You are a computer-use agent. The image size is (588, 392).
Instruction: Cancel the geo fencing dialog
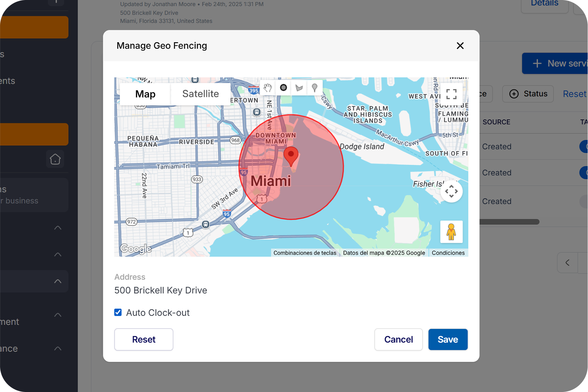coord(399,339)
